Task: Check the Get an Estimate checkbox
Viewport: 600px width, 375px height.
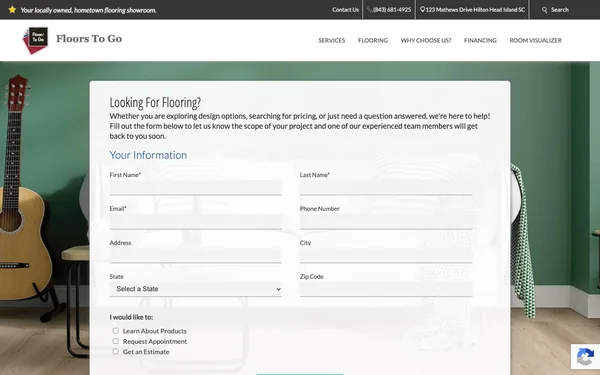Action: click(x=116, y=351)
